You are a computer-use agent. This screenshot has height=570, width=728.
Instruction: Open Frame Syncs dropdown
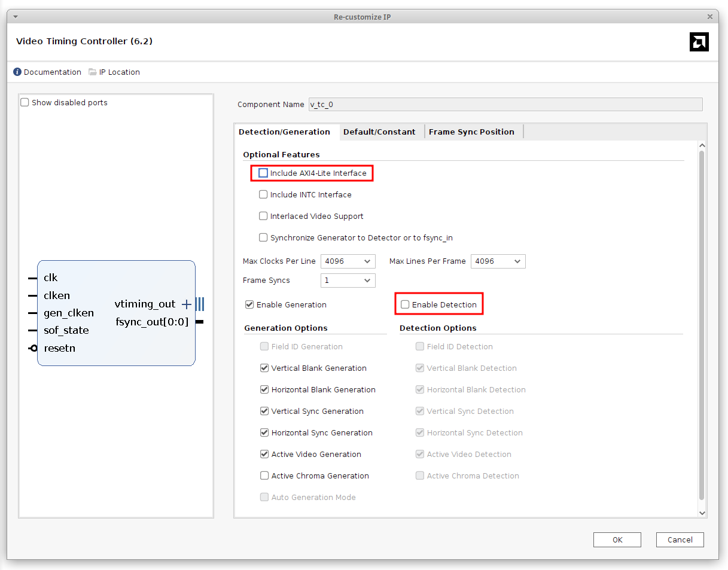[x=348, y=281]
